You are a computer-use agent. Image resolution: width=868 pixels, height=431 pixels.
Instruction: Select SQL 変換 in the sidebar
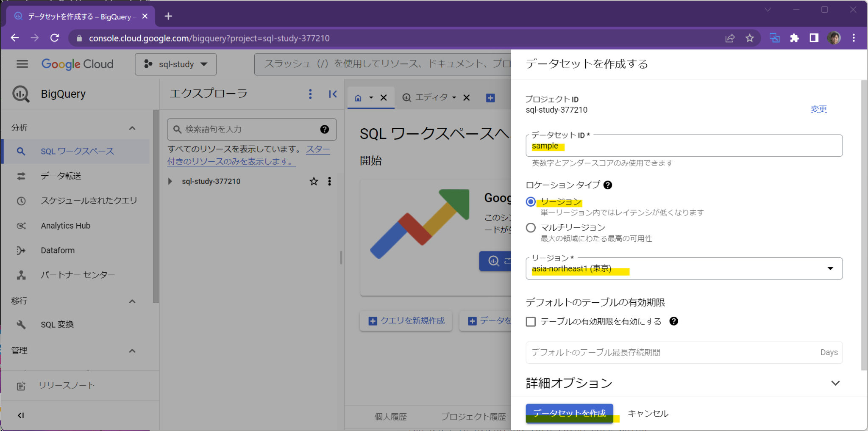(x=57, y=324)
